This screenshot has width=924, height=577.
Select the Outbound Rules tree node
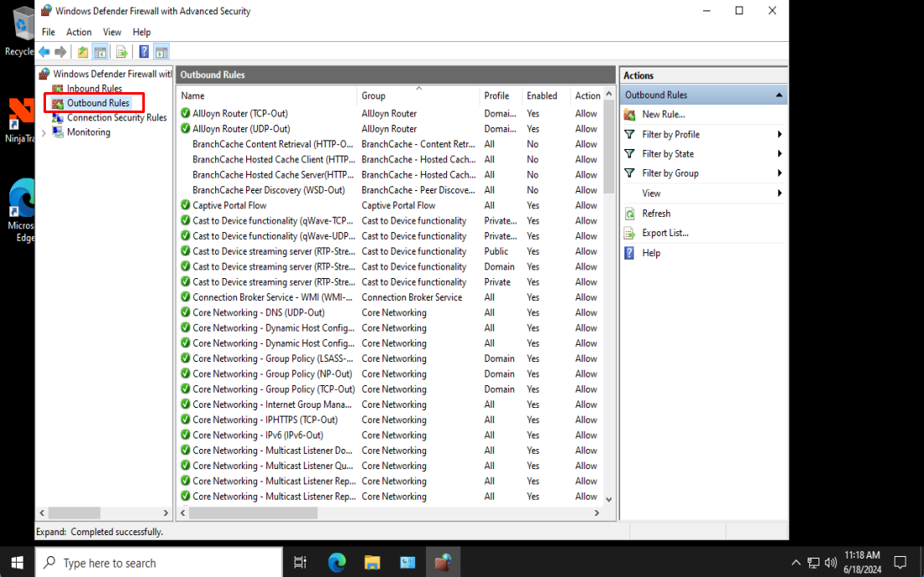coord(98,103)
